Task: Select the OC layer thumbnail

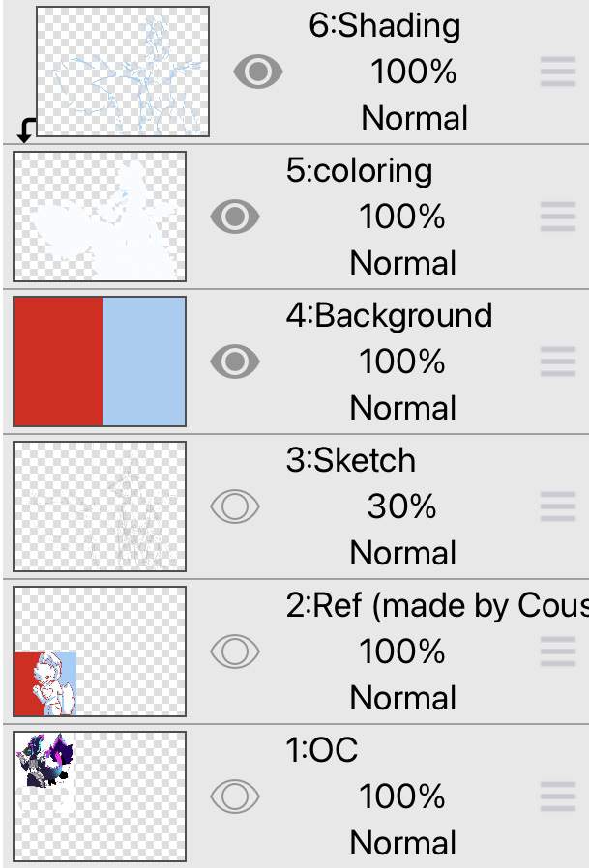Action: [x=100, y=796]
